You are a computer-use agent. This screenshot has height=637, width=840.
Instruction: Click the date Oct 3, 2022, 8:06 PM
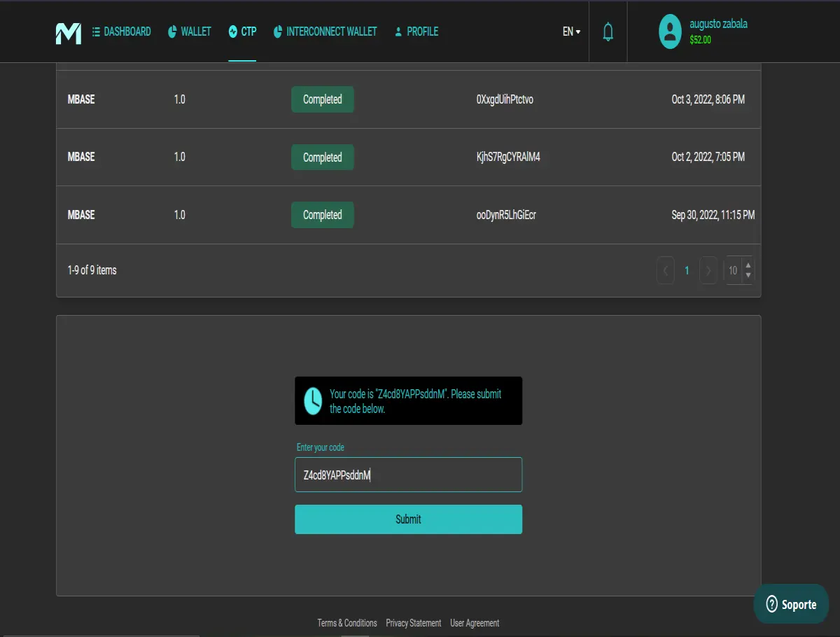click(x=708, y=99)
